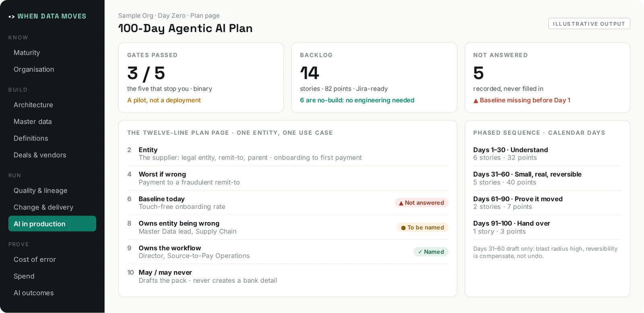Select the Gates Passed 3 / 5 value
The height and width of the screenshot is (313, 644).
click(146, 73)
